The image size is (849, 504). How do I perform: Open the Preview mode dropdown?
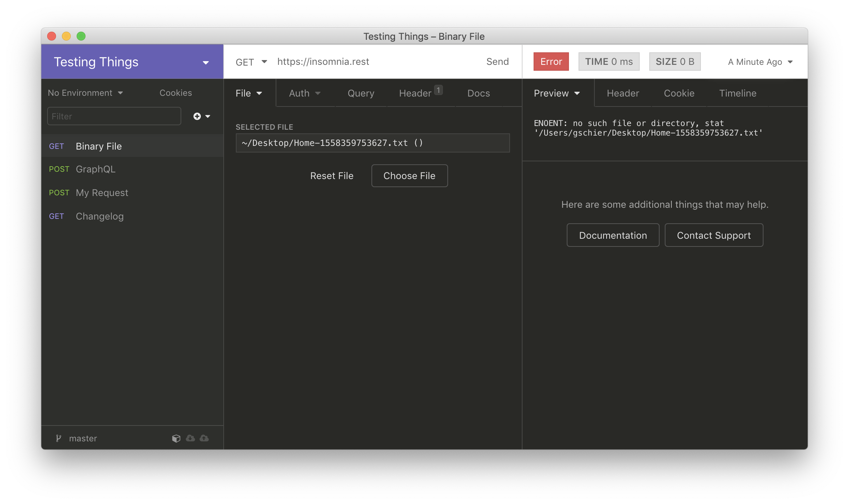pos(556,93)
